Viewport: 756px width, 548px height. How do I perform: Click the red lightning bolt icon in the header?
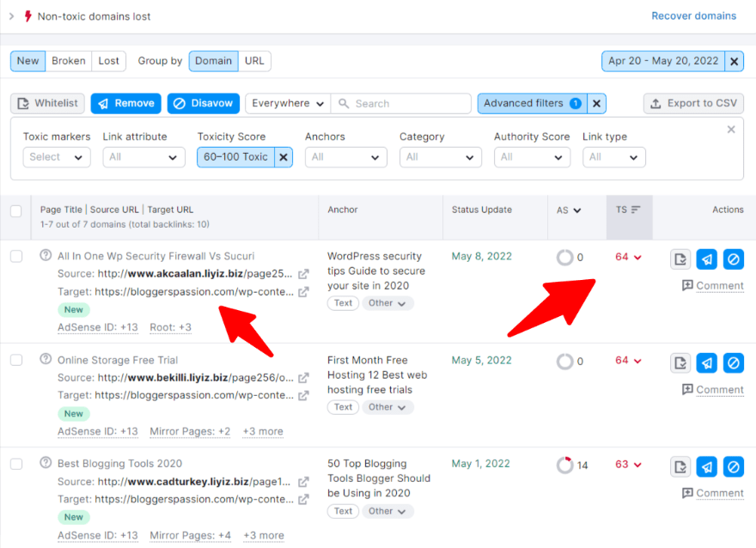point(29,15)
